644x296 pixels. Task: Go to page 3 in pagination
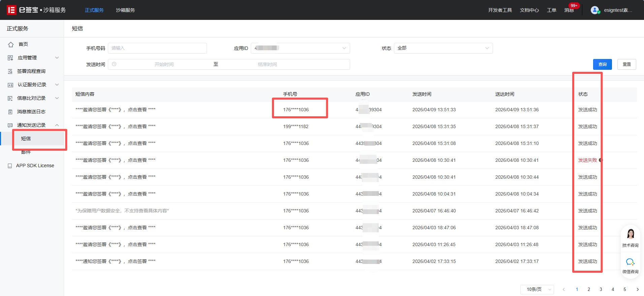click(x=601, y=289)
